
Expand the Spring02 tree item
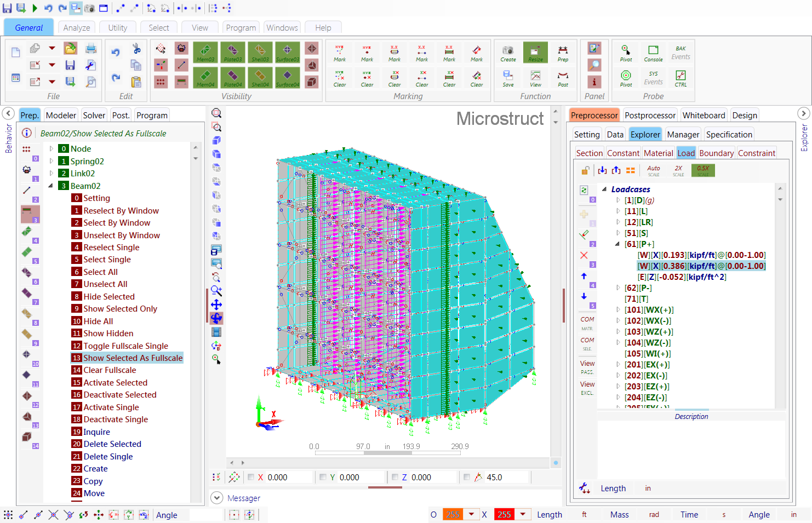[x=52, y=161]
